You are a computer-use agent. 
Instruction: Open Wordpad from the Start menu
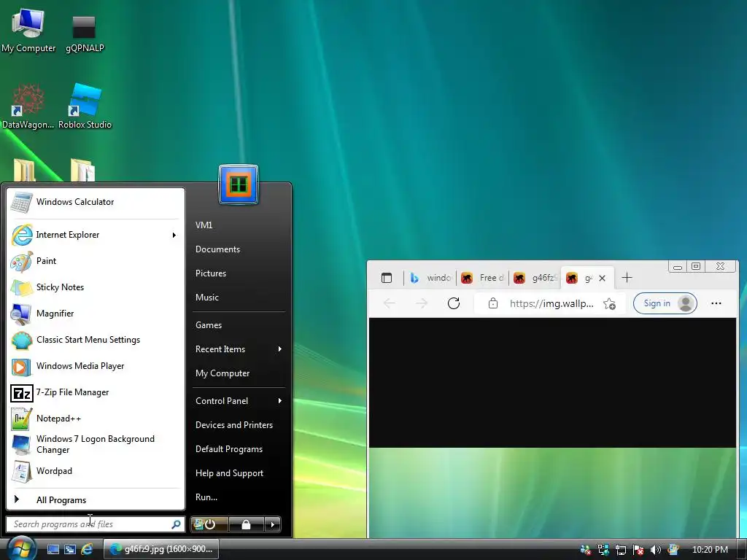coord(96,471)
